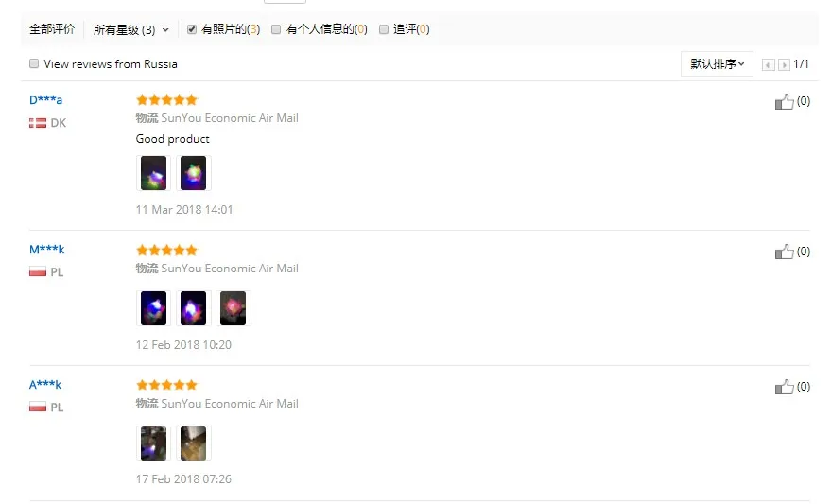The image size is (831, 504).
Task: Tick the 追评 additional reviews checkbox
Action: 384,29
